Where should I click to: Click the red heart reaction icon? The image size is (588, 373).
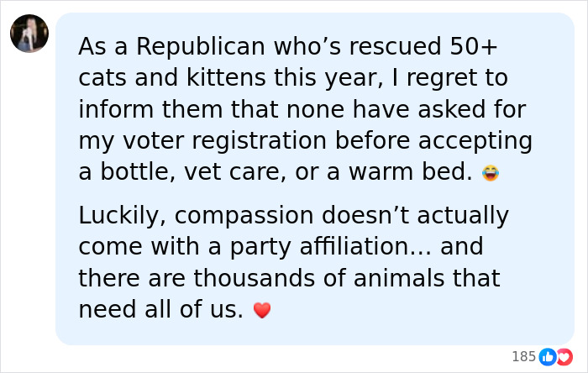coord(564,357)
